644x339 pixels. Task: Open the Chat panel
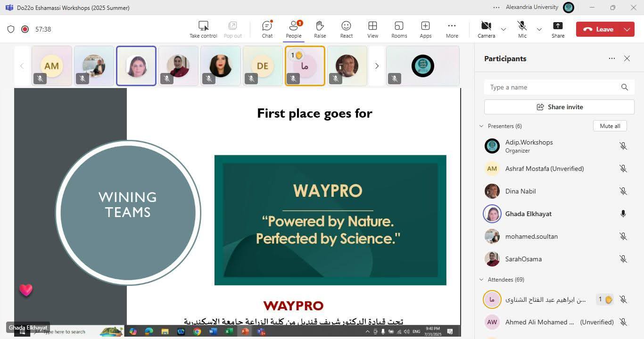(267, 29)
